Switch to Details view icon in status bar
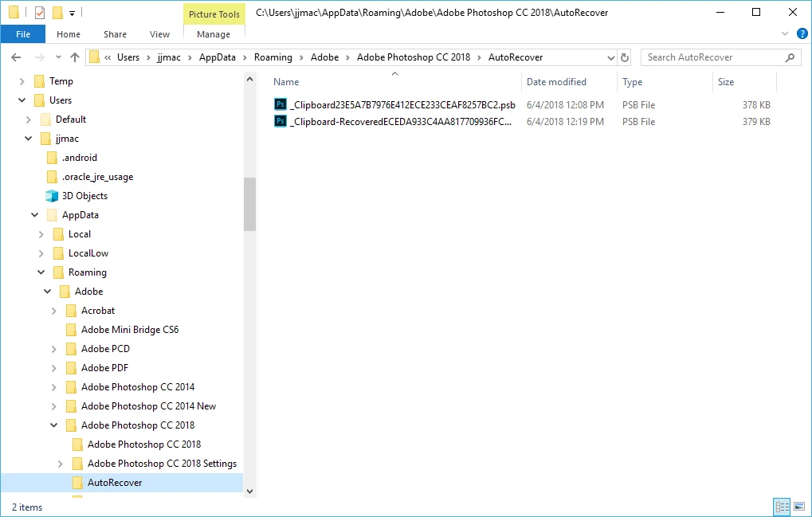This screenshot has height=517, width=812. pyautogui.click(x=782, y=507)
